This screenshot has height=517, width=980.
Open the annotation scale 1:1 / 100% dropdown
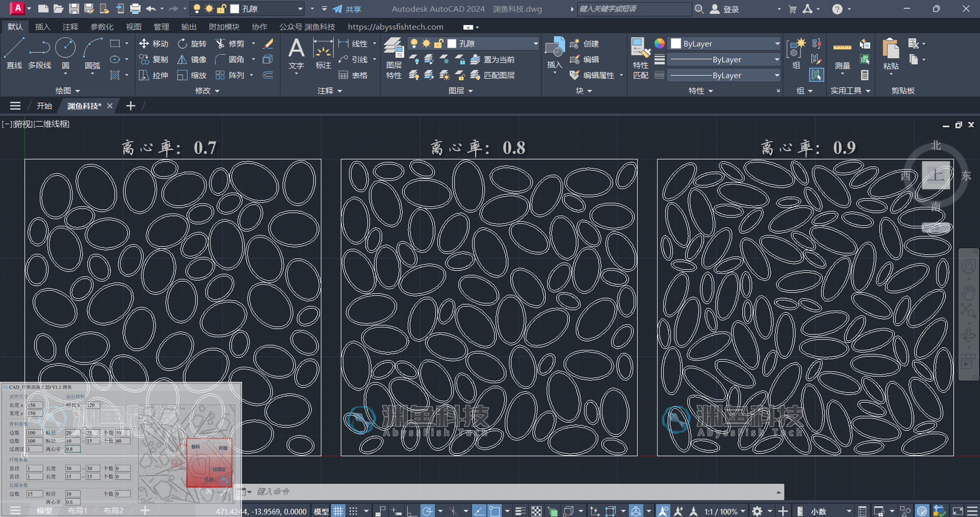coord(725,511)
